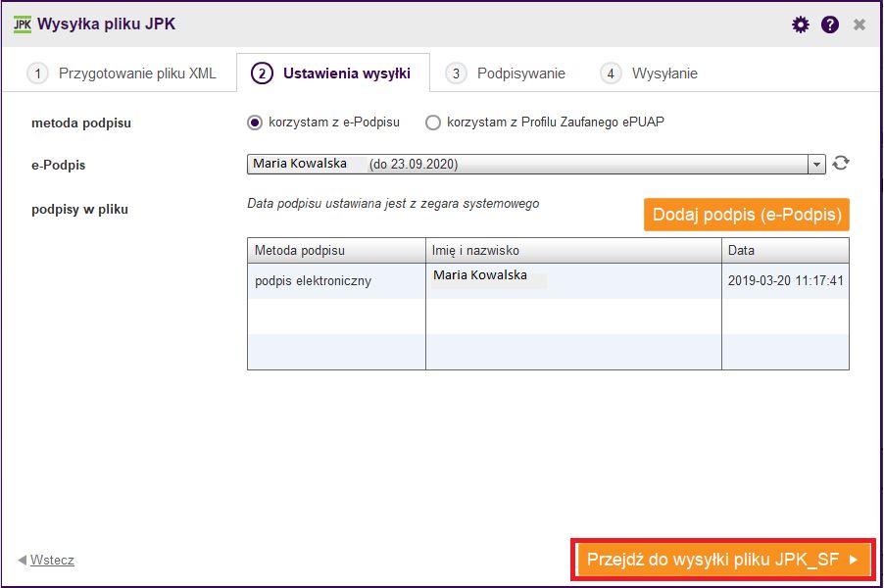Open the help question mark icon
Image resolution: width=884 pixels, height=588 pixels.
[830, 24]
